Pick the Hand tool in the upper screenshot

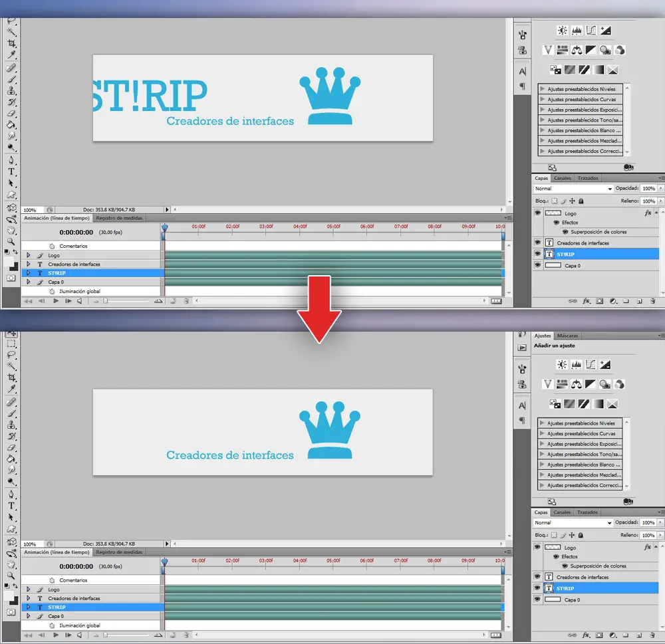tap(11, 231)
